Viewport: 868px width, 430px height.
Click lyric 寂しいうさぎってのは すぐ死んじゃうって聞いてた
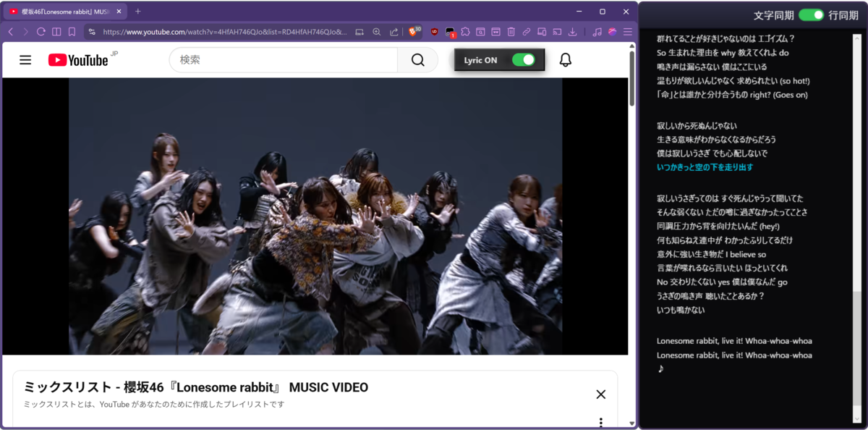pos(729,198)
